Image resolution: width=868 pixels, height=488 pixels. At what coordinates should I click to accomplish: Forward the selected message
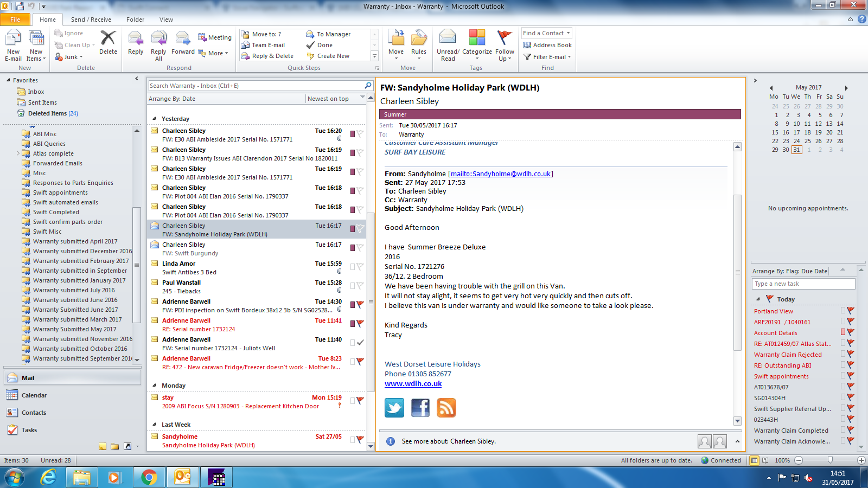[183, 42]
